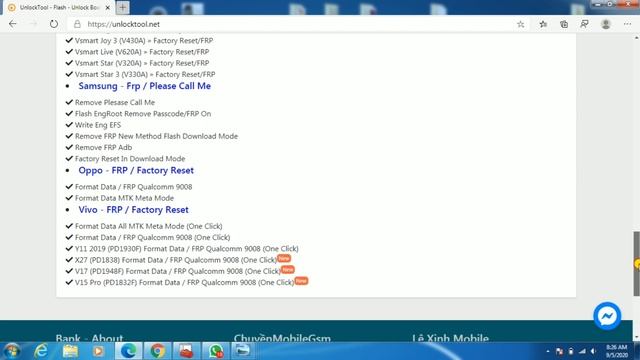Open the browser profile avatar
640x360 pixels.
(606, 24)
